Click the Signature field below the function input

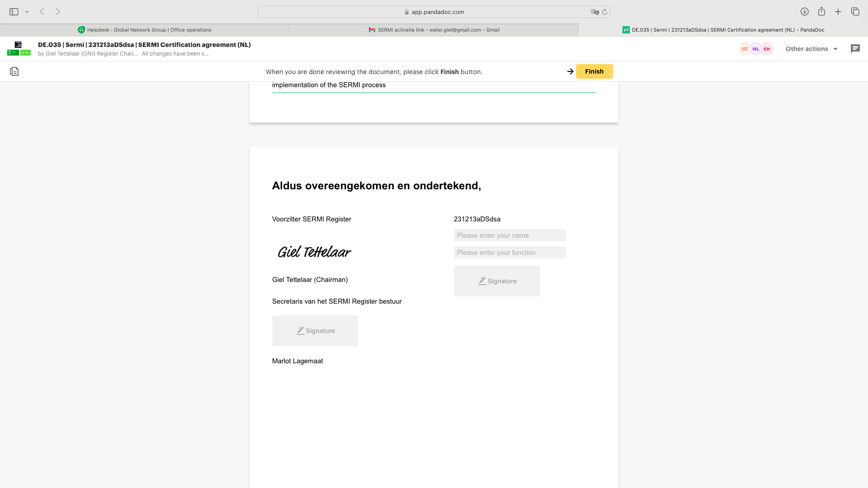[496, 281]
